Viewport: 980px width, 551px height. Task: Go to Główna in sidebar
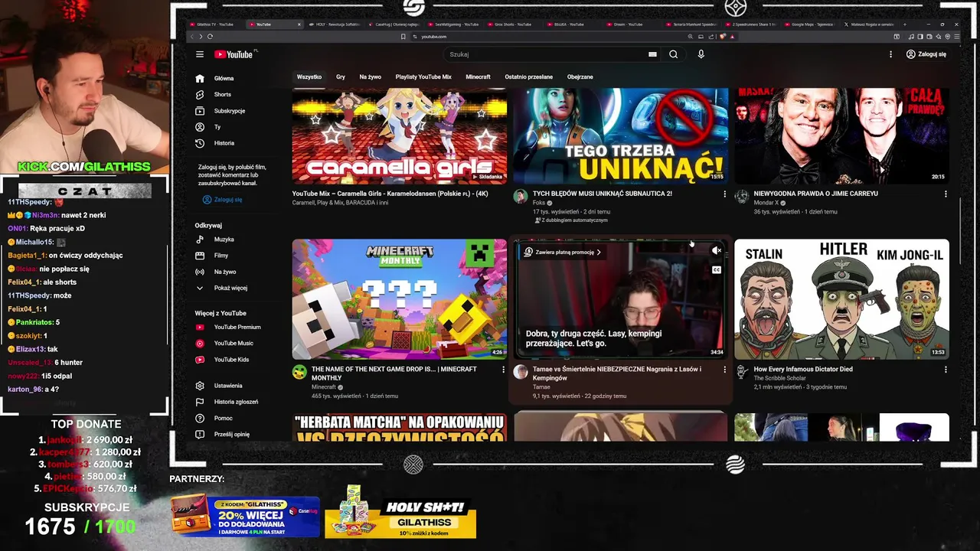[x=224, y=78]
